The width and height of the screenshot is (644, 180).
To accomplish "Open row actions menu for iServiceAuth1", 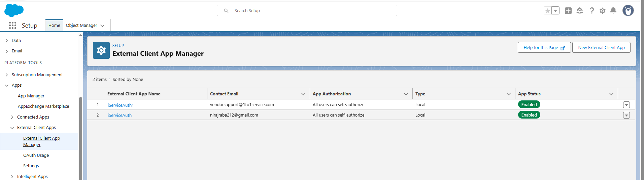I will click(x=626, y=105).
